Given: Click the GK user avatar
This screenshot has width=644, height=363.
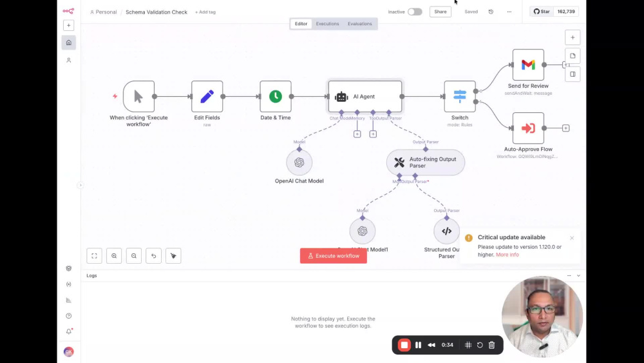Looking at the screenshot, I should [x=69, y=351].
